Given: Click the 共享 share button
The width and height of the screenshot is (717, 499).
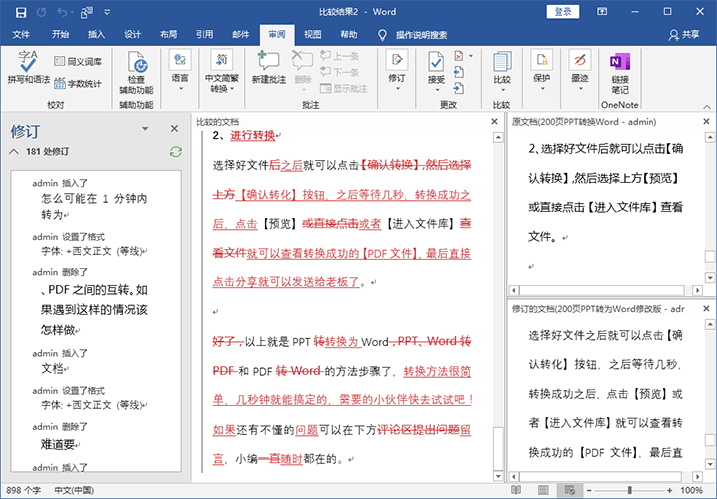Looking at the screenshot, I should [683, 34].
